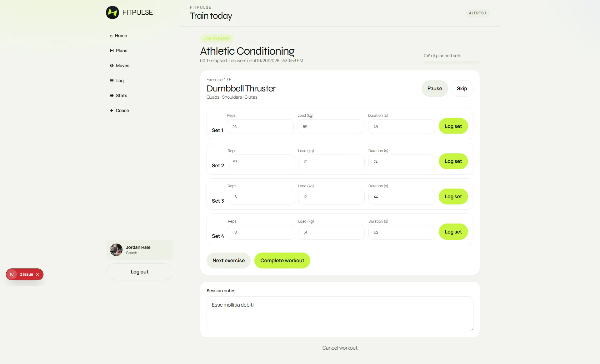Click the Athletic Conditioning heading
This screenshot has width=600, height=364.
[247, 51]
